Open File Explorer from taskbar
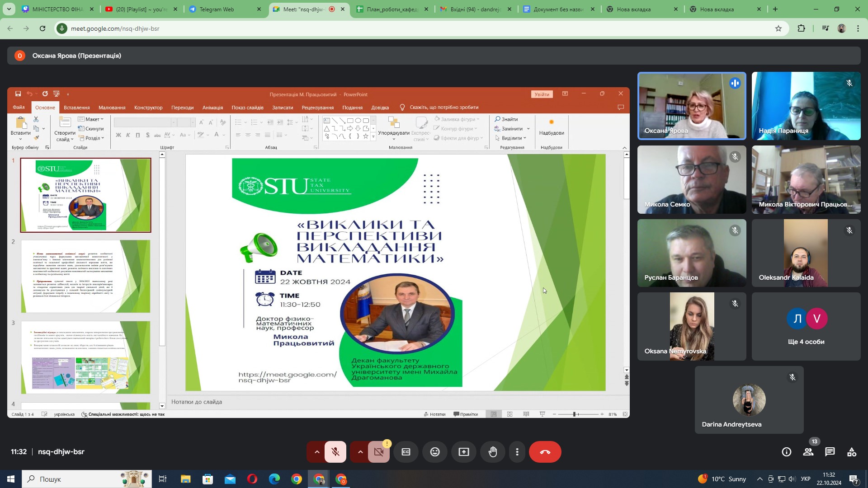Image resolution: width=868 pixels, height=488 pixels. [x=186, y=479]
